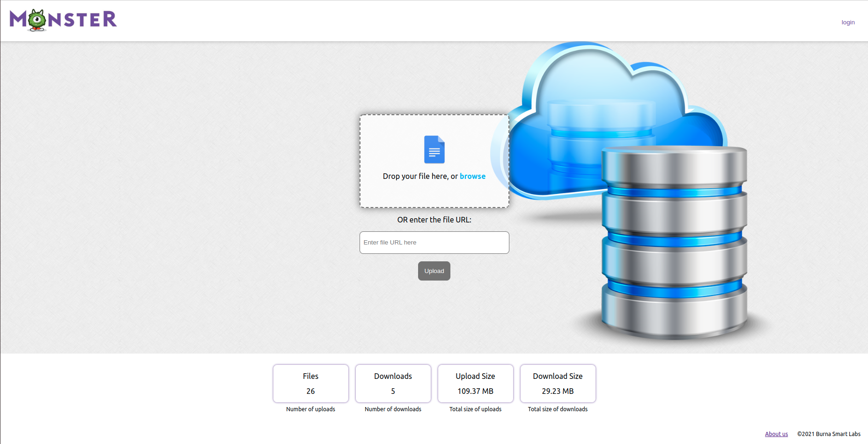Click the '©2021 Burna Smart Labs' text

pos(829,434)
